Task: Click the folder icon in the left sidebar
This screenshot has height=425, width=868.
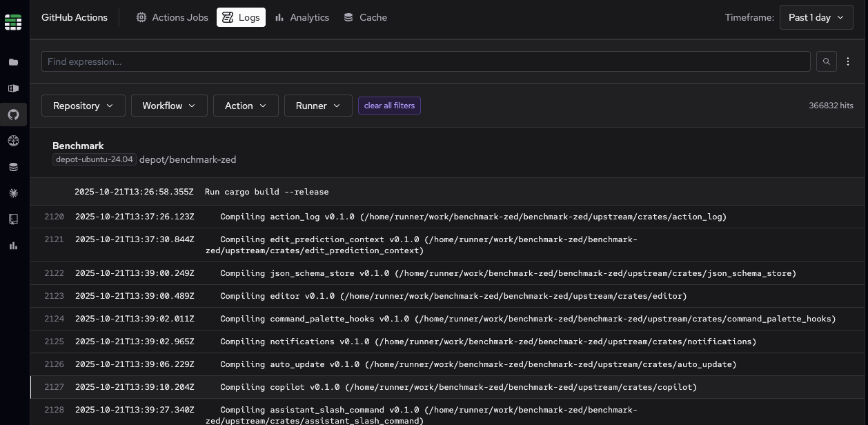Action: [x=13, y=62]
